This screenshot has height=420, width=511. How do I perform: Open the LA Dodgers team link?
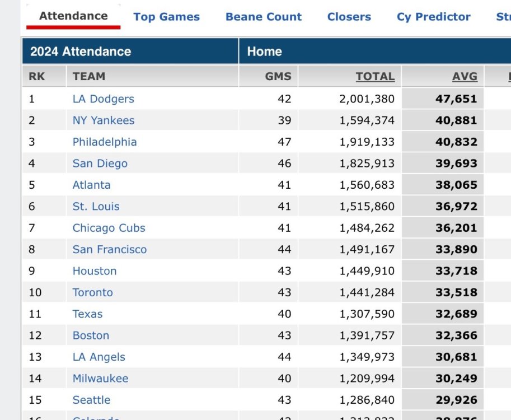point(104,99)
